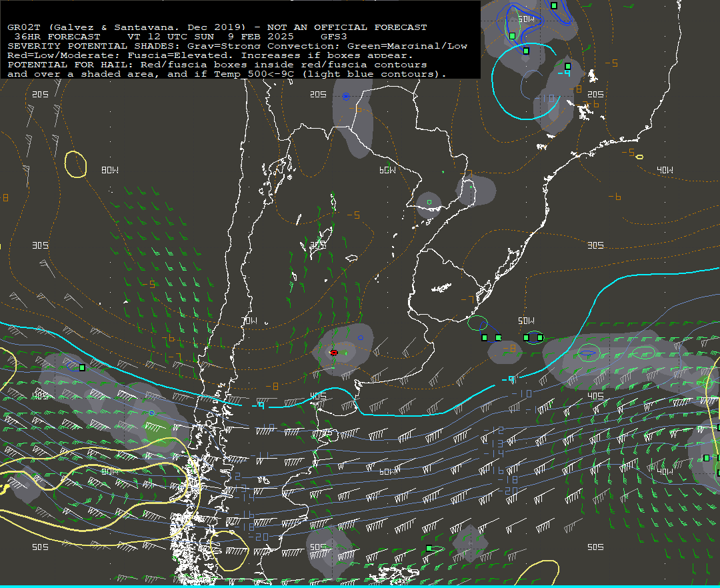Screen dimensions: 720x588
Task: Click the leftmost green box off the Uruguay coast
Action: [485, 338]
